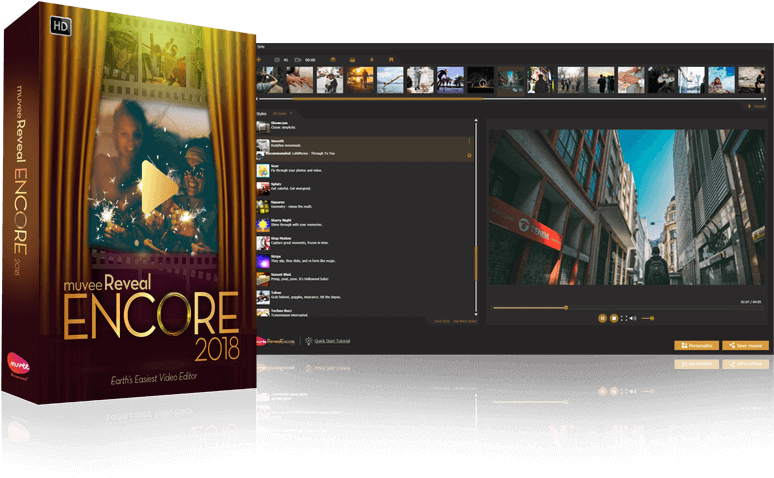Viewport: 774px width, 478px height.
Task: Select the Sunset Blvd. style
Action: point(364,279)
